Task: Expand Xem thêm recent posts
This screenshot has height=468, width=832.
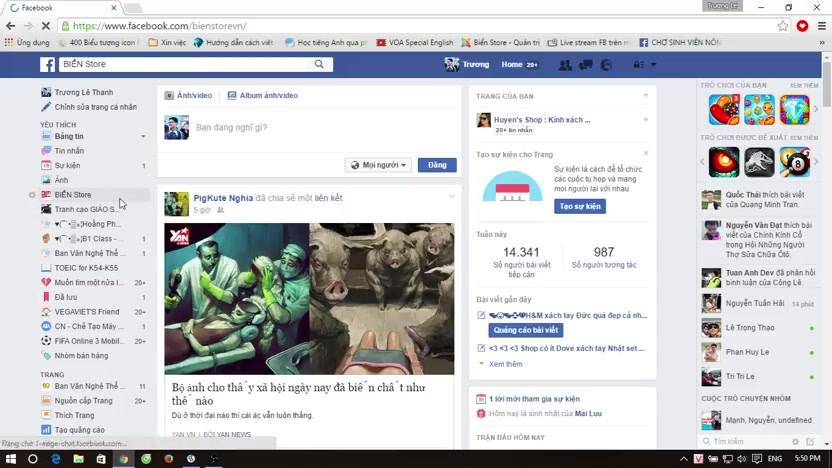Action: (506, 364)
